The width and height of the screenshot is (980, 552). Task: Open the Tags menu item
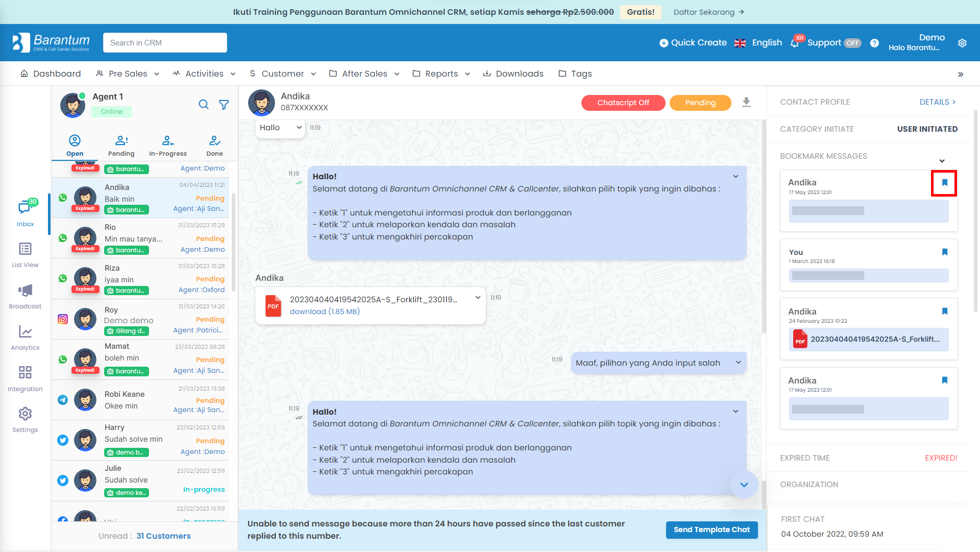click(x=575, y=74)
